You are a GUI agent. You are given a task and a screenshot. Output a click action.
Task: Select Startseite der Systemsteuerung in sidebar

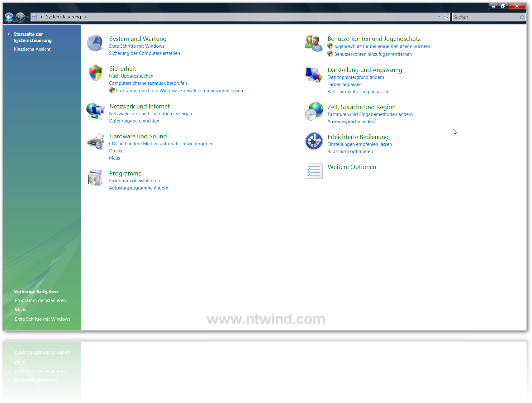point(32,37)
